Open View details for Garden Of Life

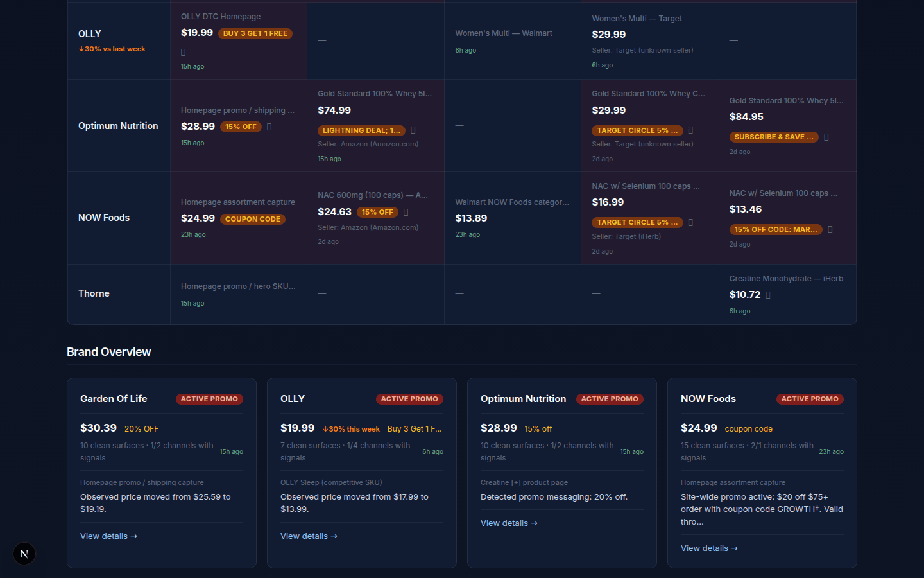108,536
